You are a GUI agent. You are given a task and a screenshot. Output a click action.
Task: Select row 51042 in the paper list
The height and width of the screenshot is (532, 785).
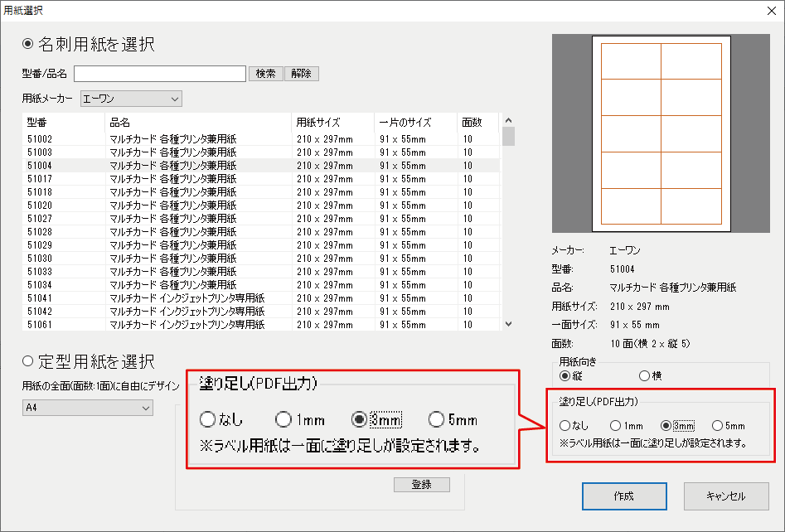click(x=261, y=312)
